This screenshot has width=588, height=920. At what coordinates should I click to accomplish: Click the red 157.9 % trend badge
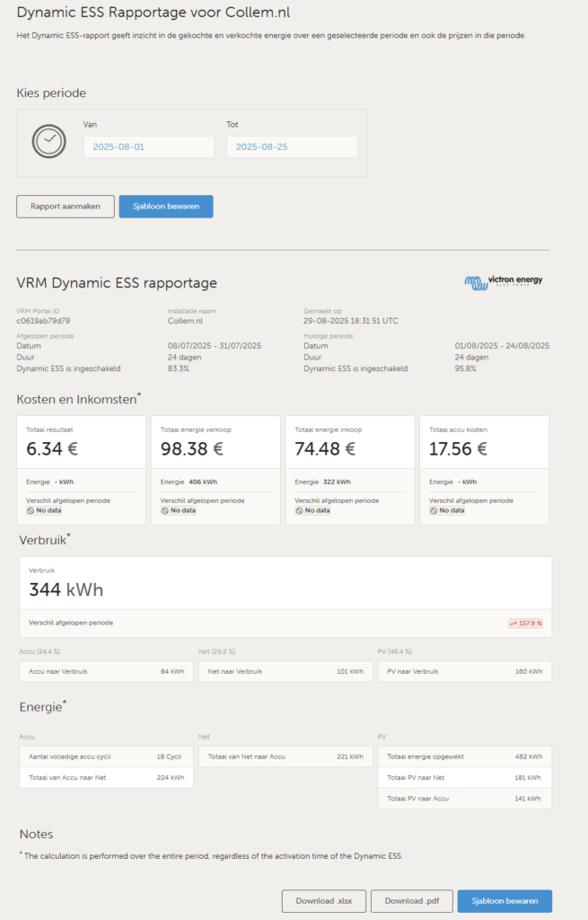click(x=526, y=623)
